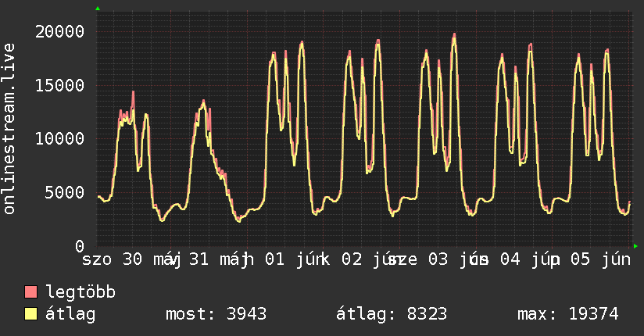Click the 05 jún date label
This screenshot has height=336, width=644.
coord(600,260)
